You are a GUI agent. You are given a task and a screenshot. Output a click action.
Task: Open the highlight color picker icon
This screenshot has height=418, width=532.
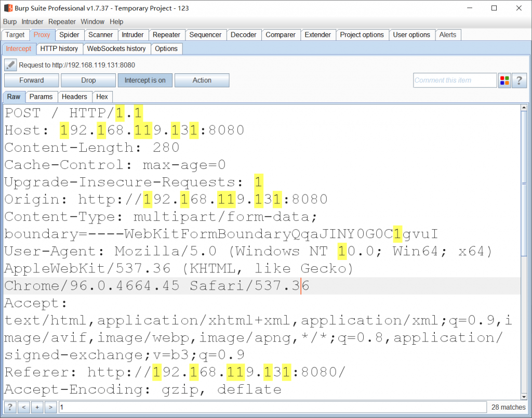pyautogui.click(x=504, y=81)
